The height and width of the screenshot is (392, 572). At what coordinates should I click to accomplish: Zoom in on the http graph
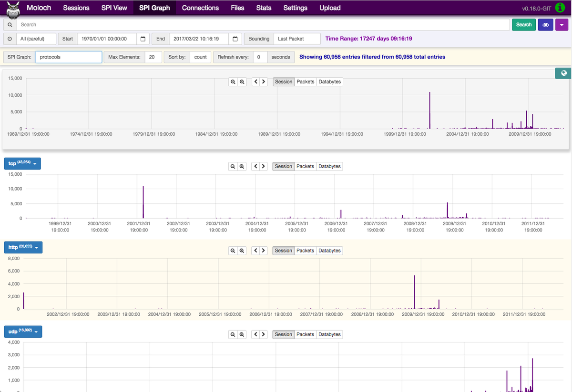point(242,251)
